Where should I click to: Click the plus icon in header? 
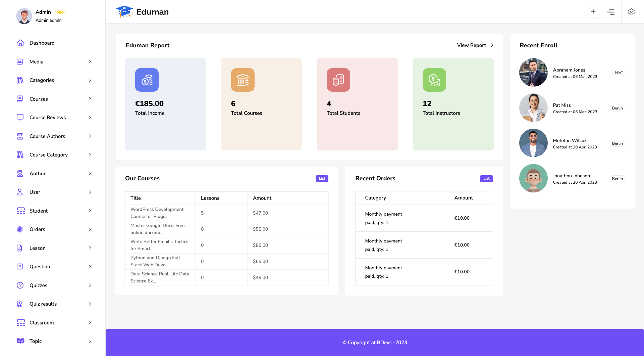tap(593, 12)
